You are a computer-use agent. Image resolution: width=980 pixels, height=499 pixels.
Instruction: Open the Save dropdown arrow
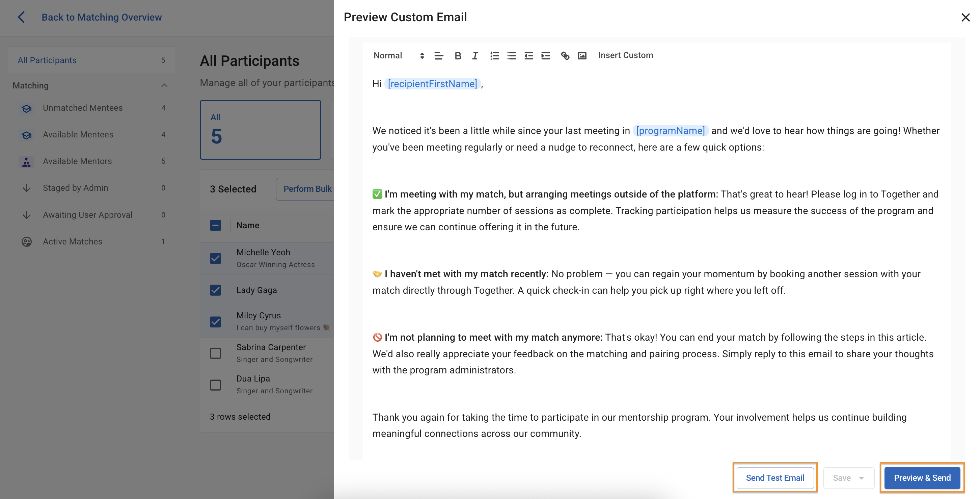861,478
